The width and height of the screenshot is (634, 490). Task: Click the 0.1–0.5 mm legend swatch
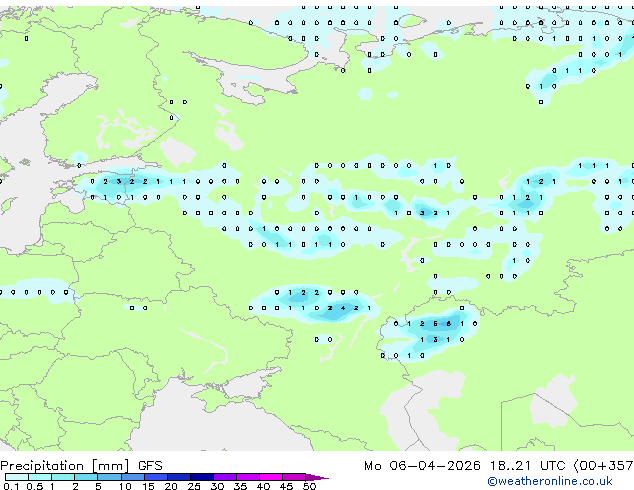(x=17, y=477)
